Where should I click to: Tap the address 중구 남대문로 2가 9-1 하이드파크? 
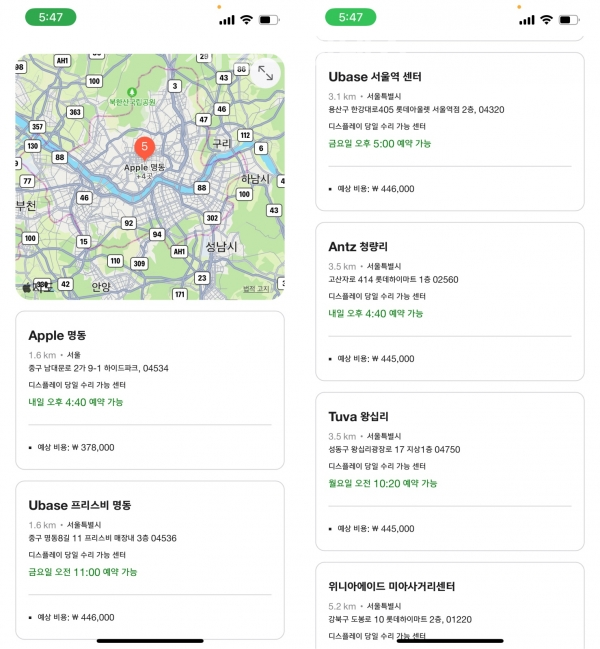tap(98, 368)
